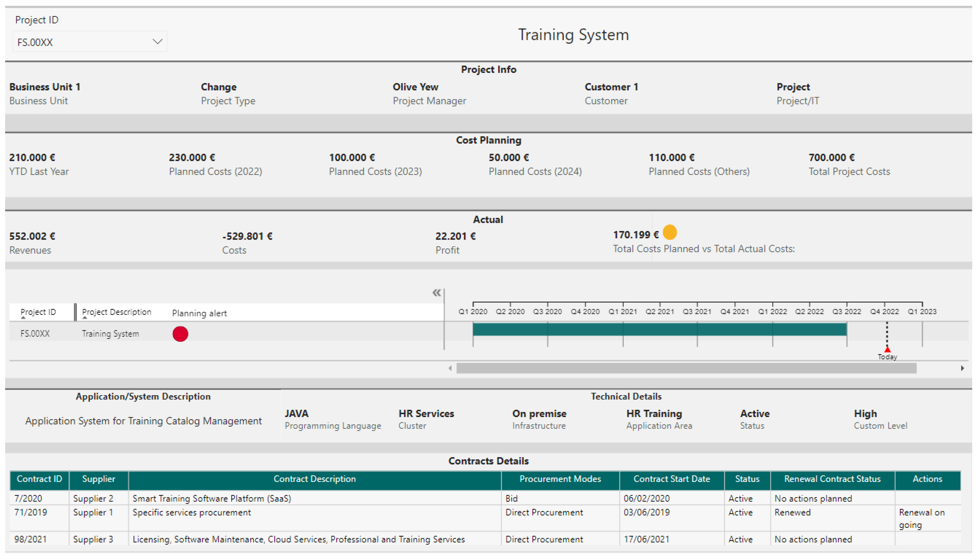Click the Gantt horizontal scrollbar thumb
978x560 pixels.
pyautogui.click(x=686, y=368)
